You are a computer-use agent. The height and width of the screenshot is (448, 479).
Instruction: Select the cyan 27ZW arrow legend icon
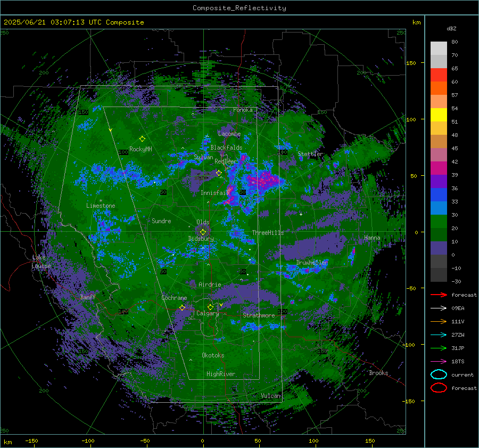(x=439, y=335)
